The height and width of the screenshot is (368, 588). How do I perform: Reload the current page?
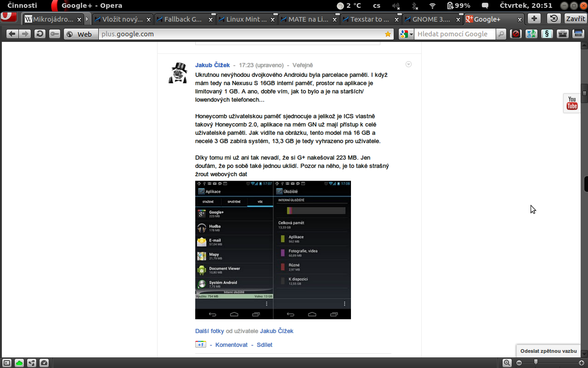pyautogui.click(x=40, y=34)
